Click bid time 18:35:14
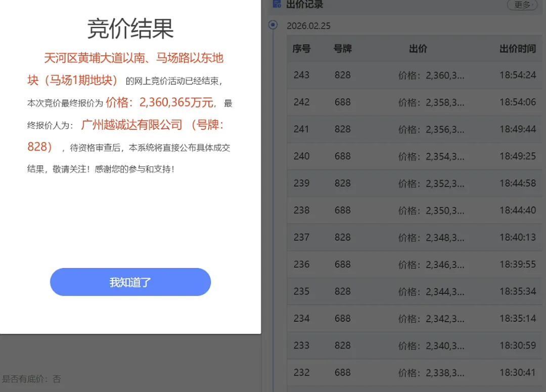Screen dimensions: 546x392 click(518, 318)
